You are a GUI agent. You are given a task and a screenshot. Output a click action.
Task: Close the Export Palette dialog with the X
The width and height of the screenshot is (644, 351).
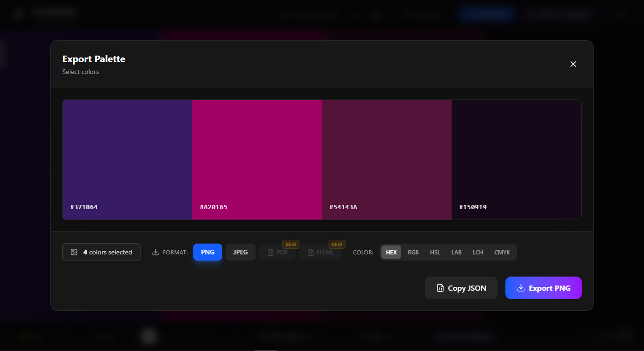pos(573,64)
